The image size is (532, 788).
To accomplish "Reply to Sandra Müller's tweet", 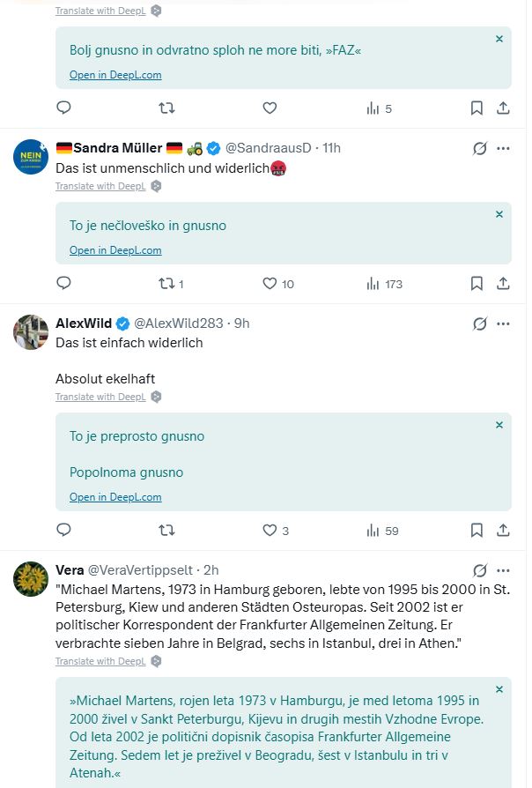I will coord(63,284).
